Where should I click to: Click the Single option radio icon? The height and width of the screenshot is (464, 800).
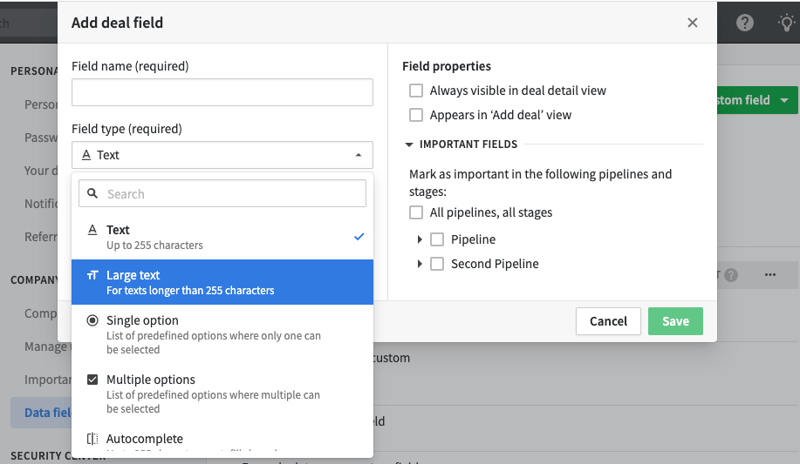[92, 321]
